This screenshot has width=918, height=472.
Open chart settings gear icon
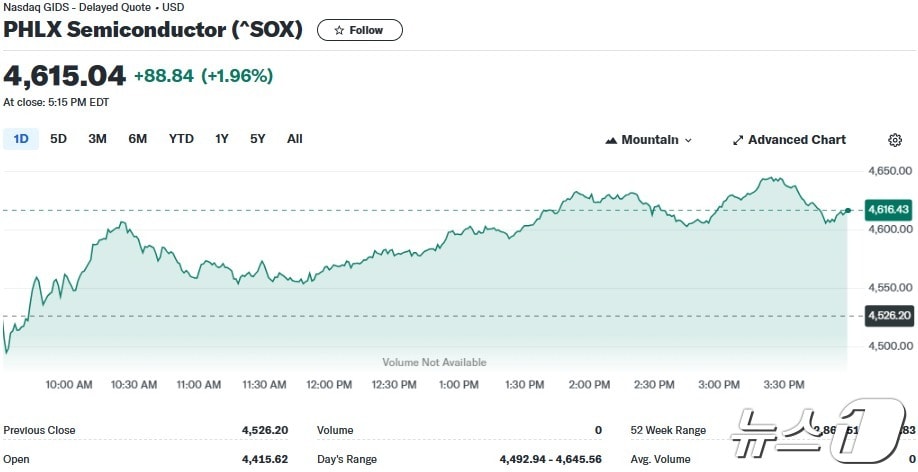(x=895, y=140)
